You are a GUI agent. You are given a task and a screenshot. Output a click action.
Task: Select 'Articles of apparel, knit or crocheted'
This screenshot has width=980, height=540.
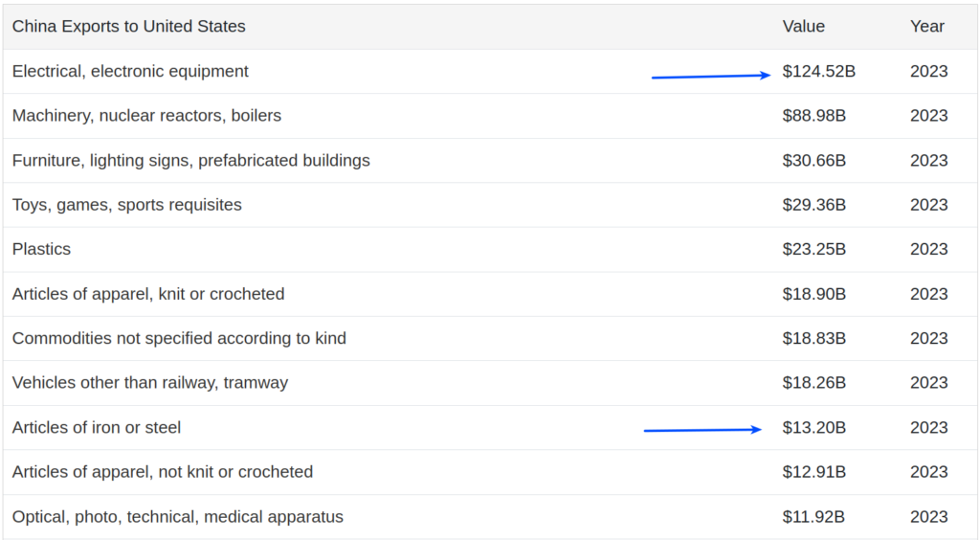click(148, 294)
